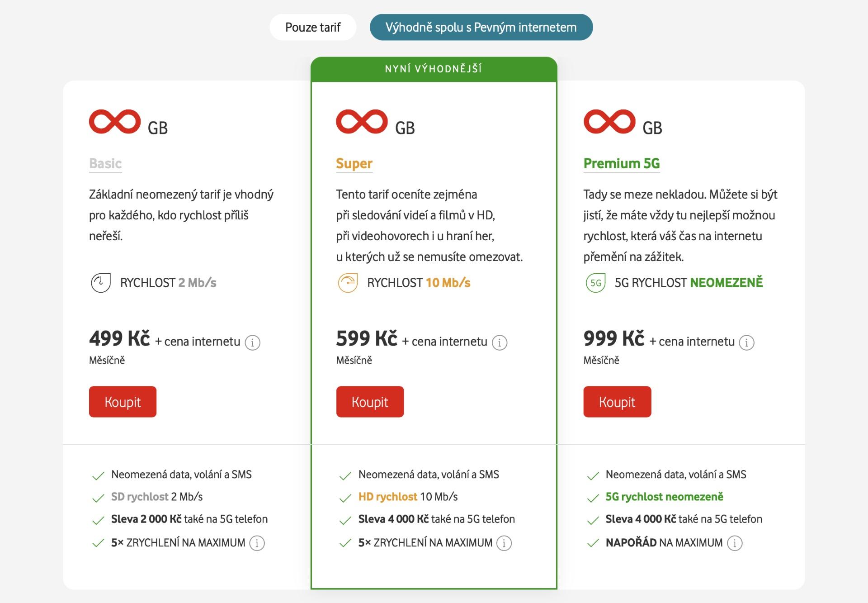
Task: Buy the Basic plan with Koupit
Action: pyautogui.click(x=123, y=402)
